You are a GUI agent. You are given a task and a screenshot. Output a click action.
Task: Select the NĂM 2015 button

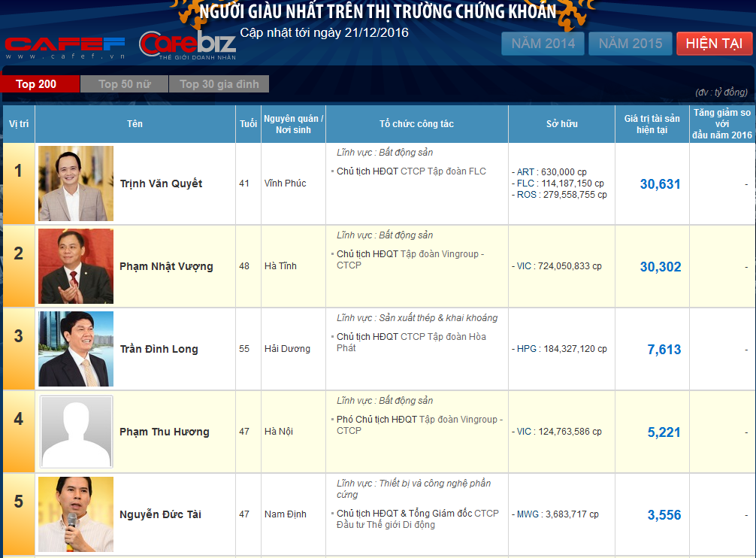(x=630, y=44)
